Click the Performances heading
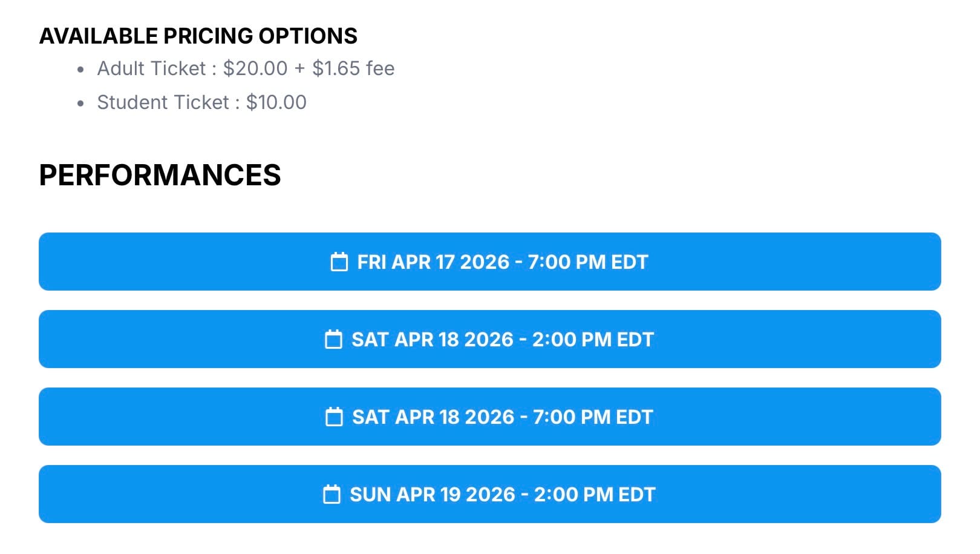The width and height of the screenshot is (980, 554). click(160, 175)
